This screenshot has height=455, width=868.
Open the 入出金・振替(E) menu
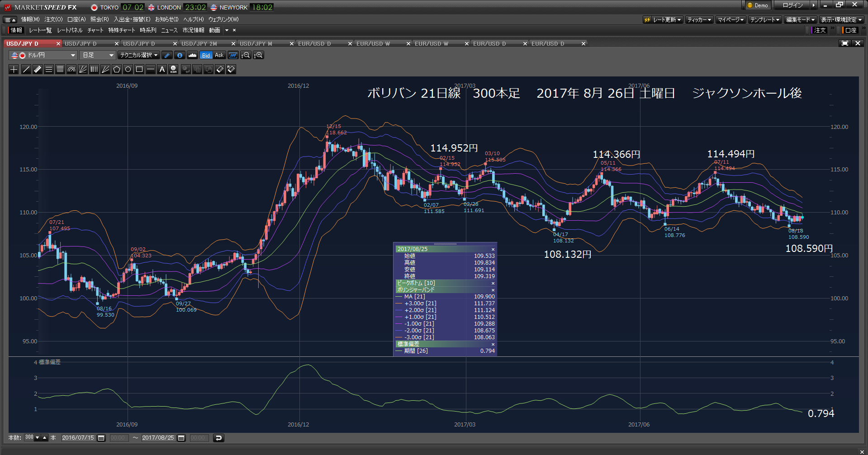point(132,19)
